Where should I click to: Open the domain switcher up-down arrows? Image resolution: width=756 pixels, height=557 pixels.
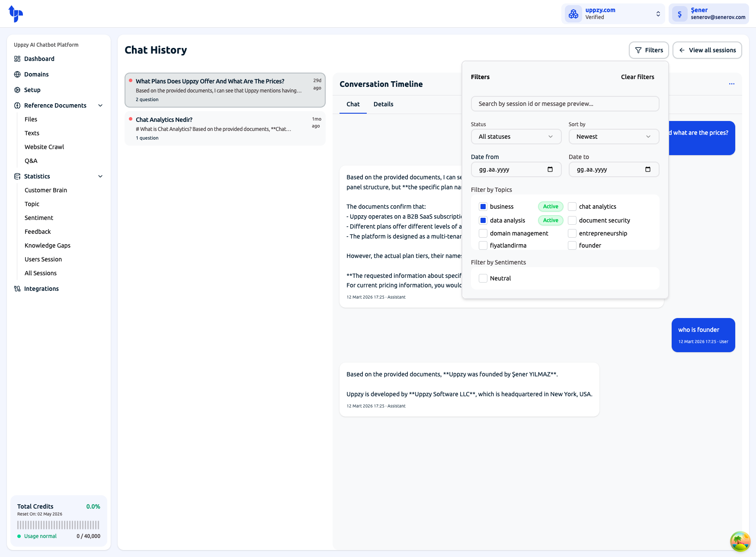click(658, 14)
